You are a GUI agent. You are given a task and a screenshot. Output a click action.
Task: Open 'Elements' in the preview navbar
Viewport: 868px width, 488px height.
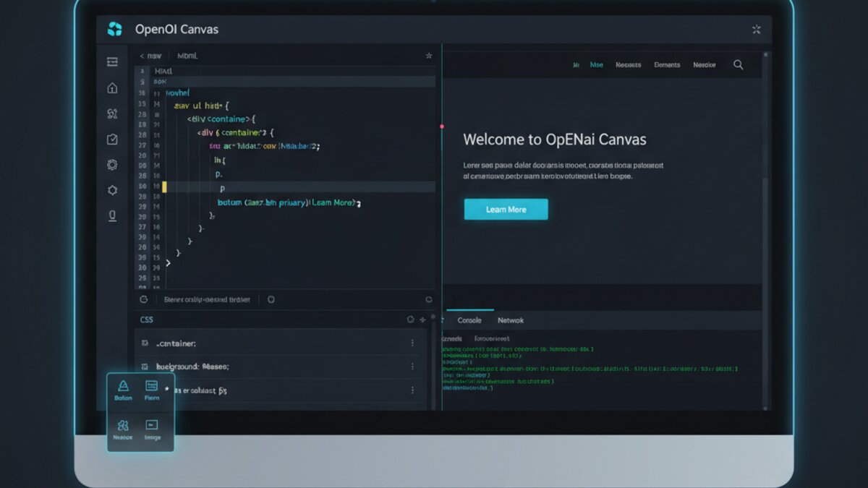(x=667, y=64)
